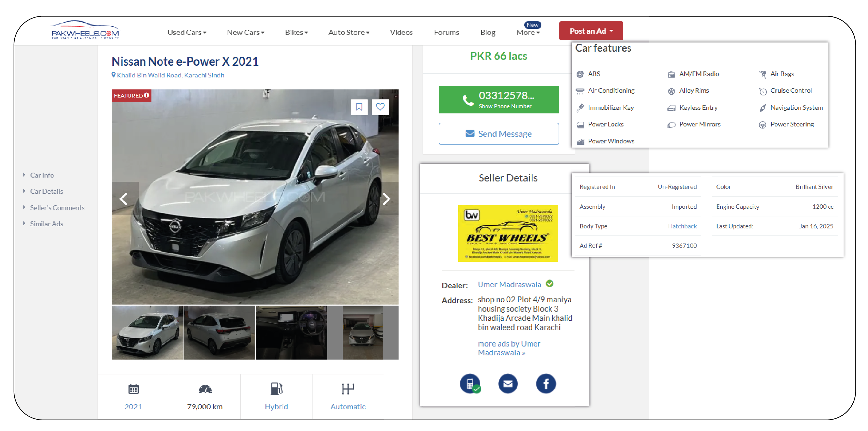This screenshot has width=868, height=431.
Task: Click the Power Mirrors feature label
Action: pyautogui.click(x=700, y=124)
